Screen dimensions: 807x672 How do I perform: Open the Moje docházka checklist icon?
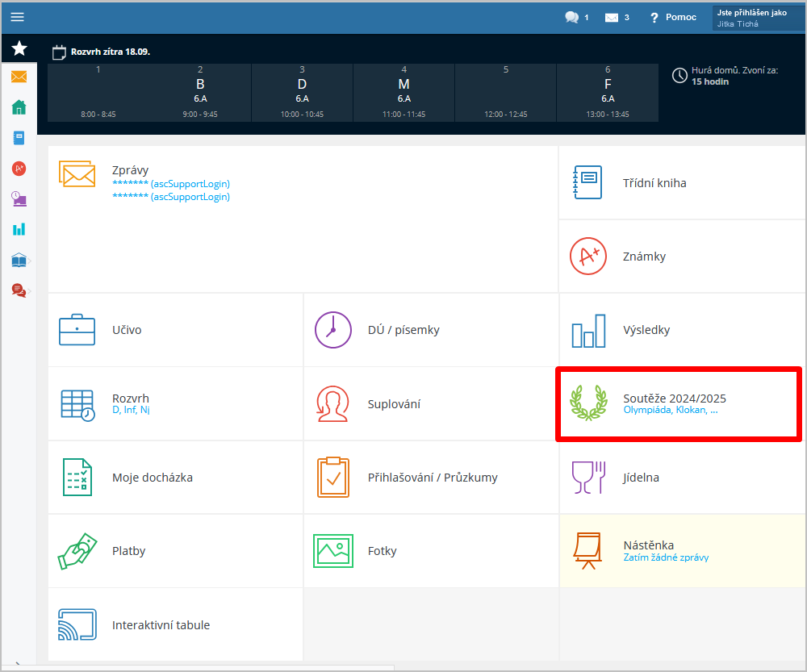coord(77,478)
